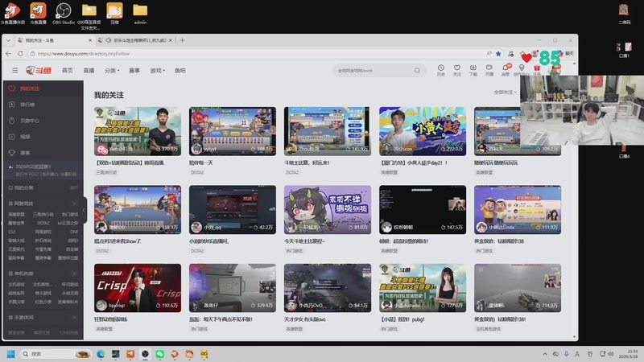Open the Crisp stream thumbnail
Screen dimensions: 644x362
coord(138,288)
